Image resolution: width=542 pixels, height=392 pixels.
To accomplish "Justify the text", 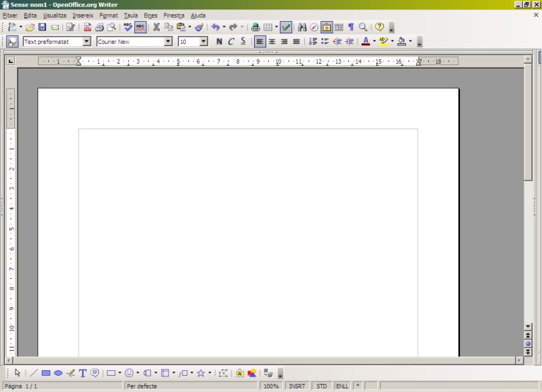I will pyautogui.click(x=296, y=42).
